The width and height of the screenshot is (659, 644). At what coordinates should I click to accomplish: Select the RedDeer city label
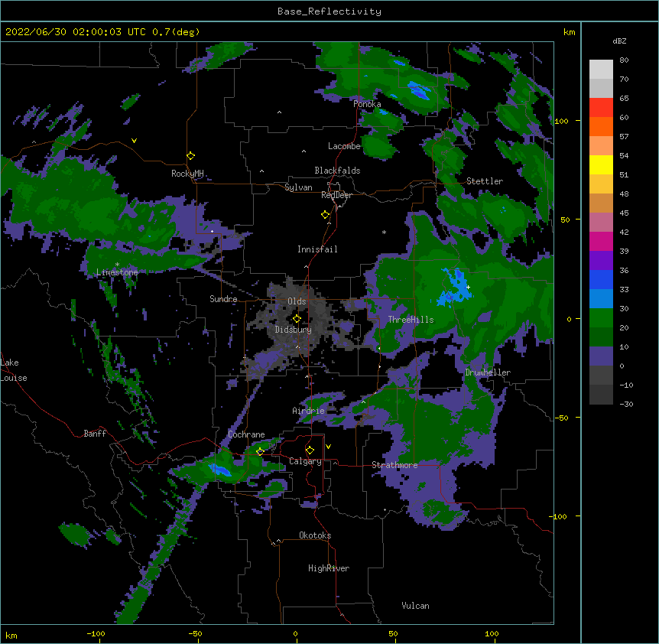336,195
